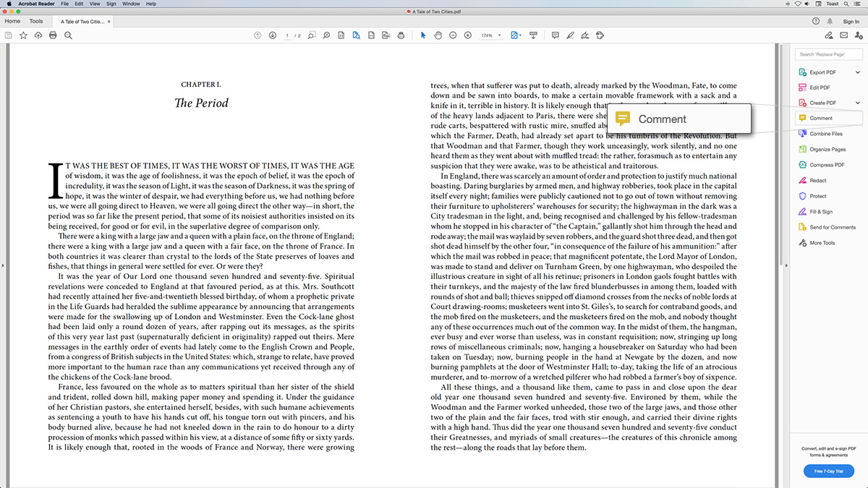
Task: Click the actual size page icon
Action: (341, 35)
